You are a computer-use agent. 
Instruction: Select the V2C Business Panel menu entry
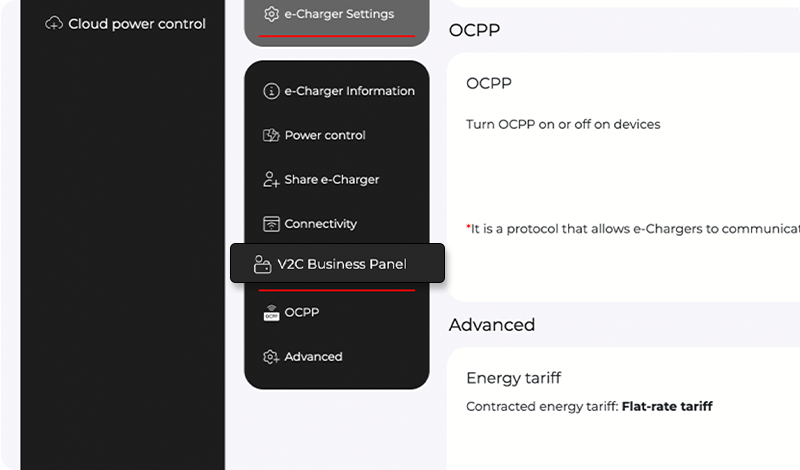click(342, 265)
